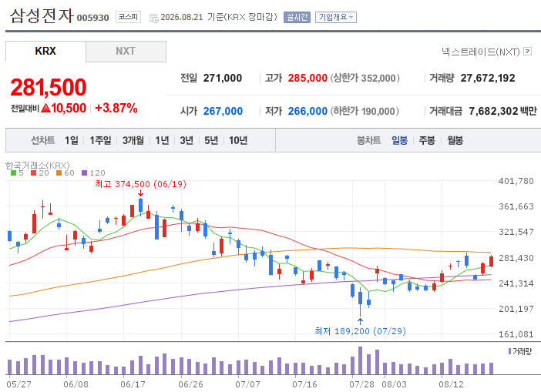541x392 pixels.
Task: Click the 최저 189,200 (07/29) chart label
Action: tap(360, 331)
